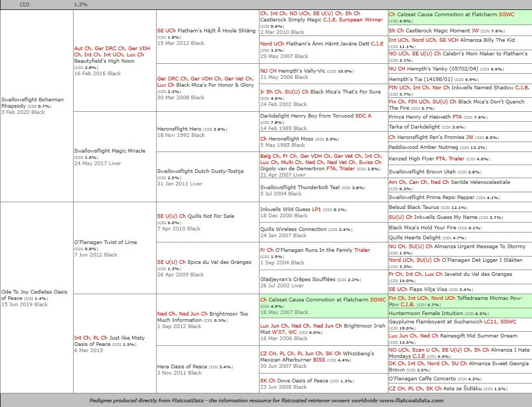Select "Serilde Velenocelestiale" entry
This screenshot has height=407, width=532.
click(x=480, y=182)
